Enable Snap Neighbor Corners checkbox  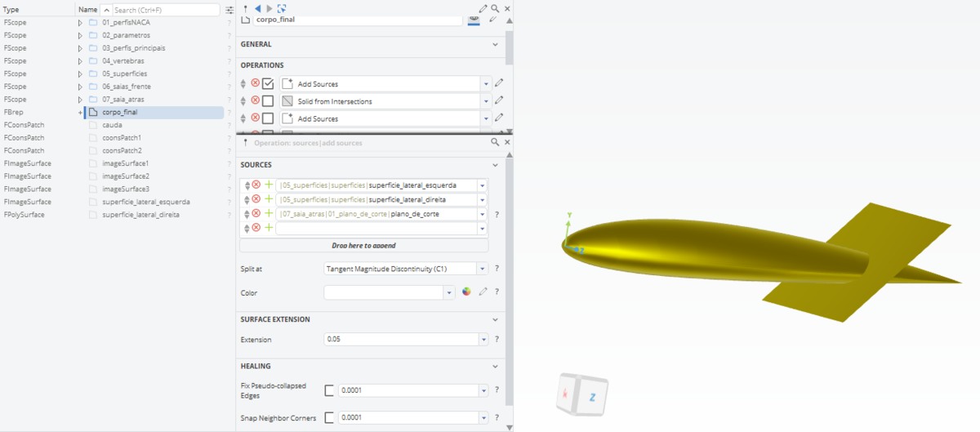pyautogui.click(x=329, y=418)
